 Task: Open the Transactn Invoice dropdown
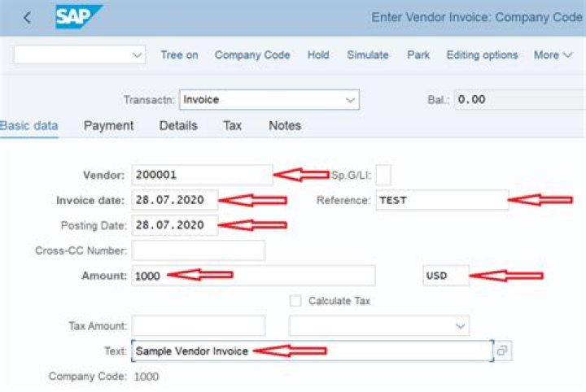pyautogui.click(x=350, y=100)
